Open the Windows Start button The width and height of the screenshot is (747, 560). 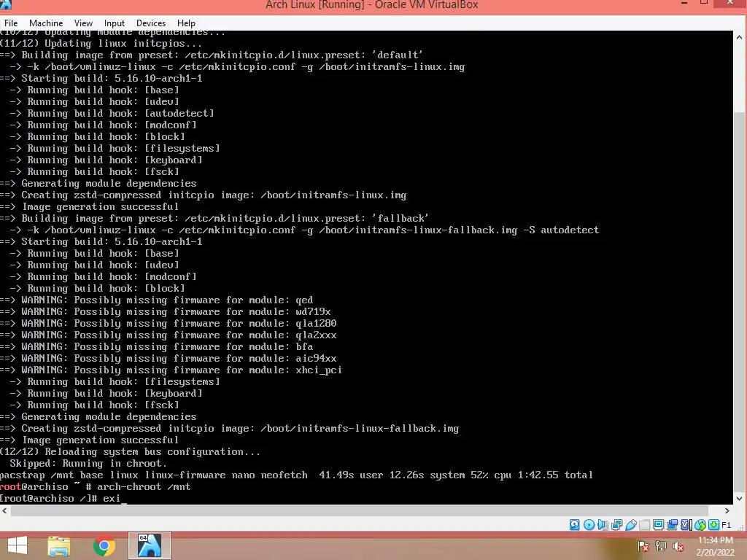pyautogui.click(x=18, y=545)
